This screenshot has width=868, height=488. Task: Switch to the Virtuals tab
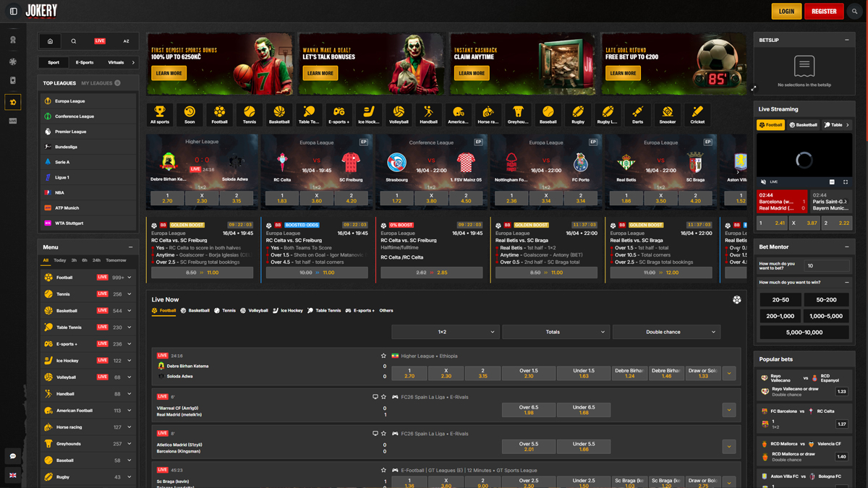[x=116, y=63]
